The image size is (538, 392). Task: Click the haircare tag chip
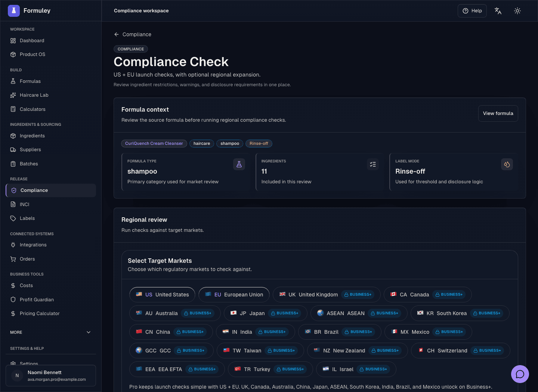(202, 143)
